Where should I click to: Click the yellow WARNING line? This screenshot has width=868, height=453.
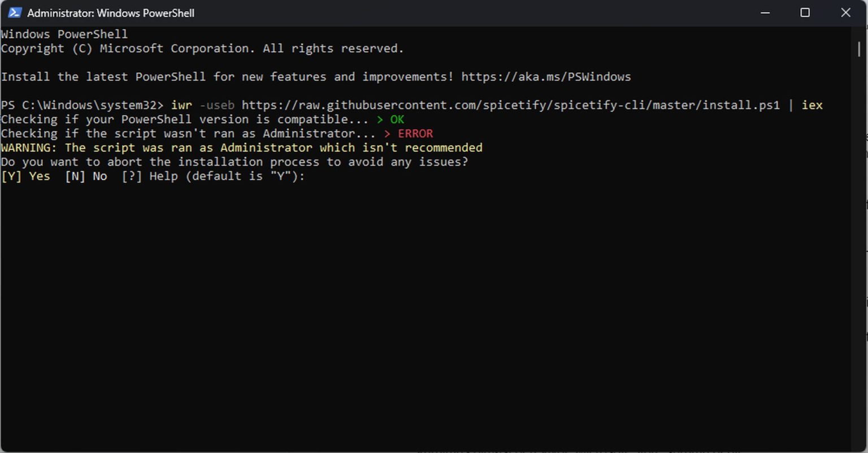[x=241, y=148]
